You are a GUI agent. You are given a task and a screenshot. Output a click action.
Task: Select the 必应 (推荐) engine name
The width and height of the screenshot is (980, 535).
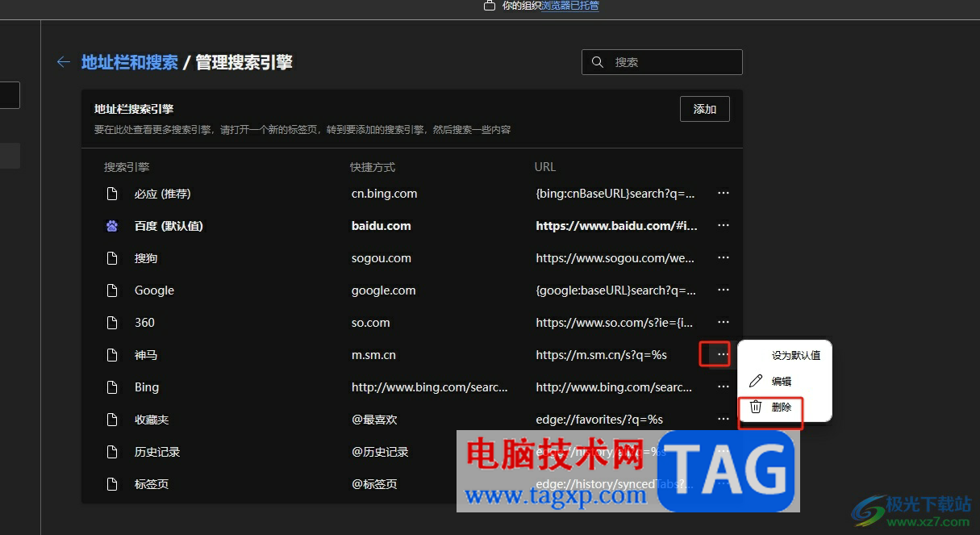[163, 194]
